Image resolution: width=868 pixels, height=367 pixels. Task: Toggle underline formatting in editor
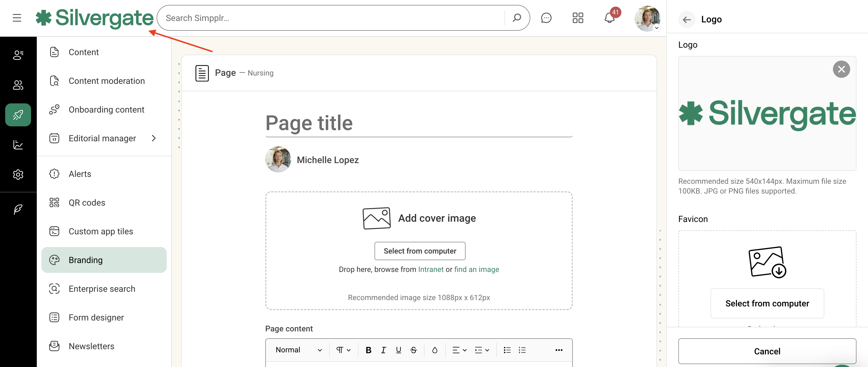click(x=398, y=350)
